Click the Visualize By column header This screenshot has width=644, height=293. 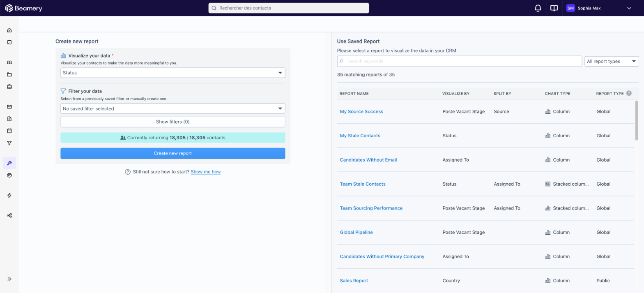pos(456,94)
